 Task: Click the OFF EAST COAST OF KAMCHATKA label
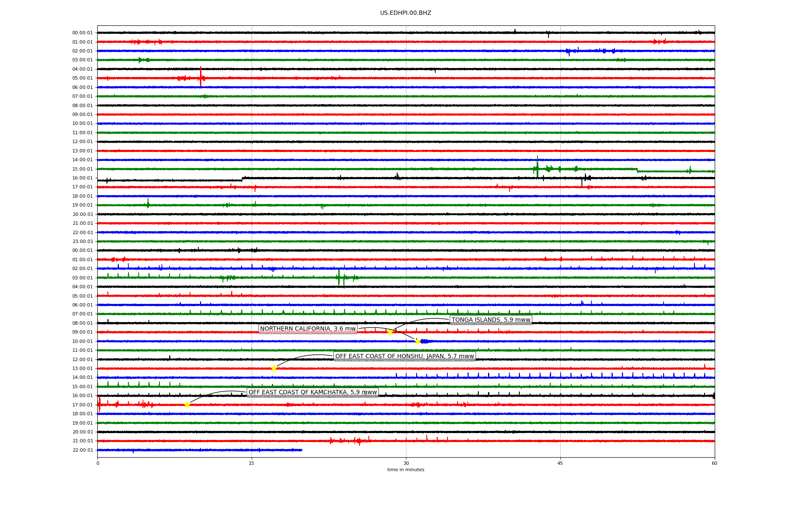tap(313, 392)
